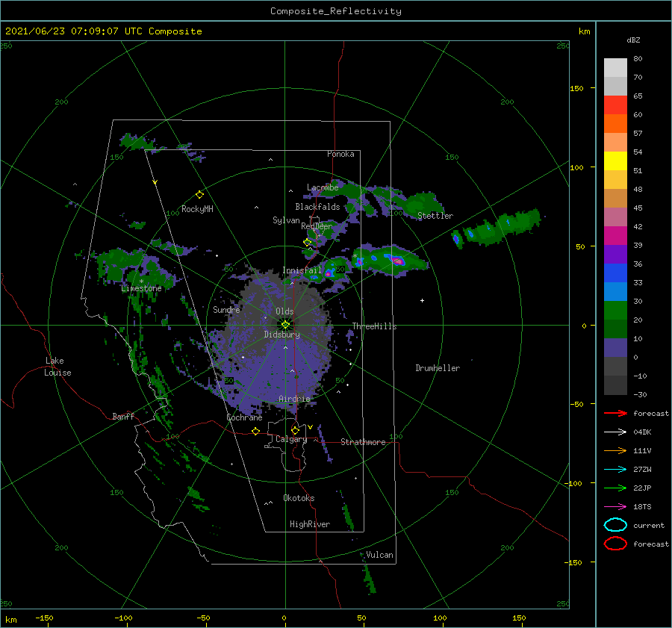Image resolution: width=672 pixels, height=628 pixels.
Task: Click the magenta 39-42 dBZ swatch
Action: tap(615, 236)
